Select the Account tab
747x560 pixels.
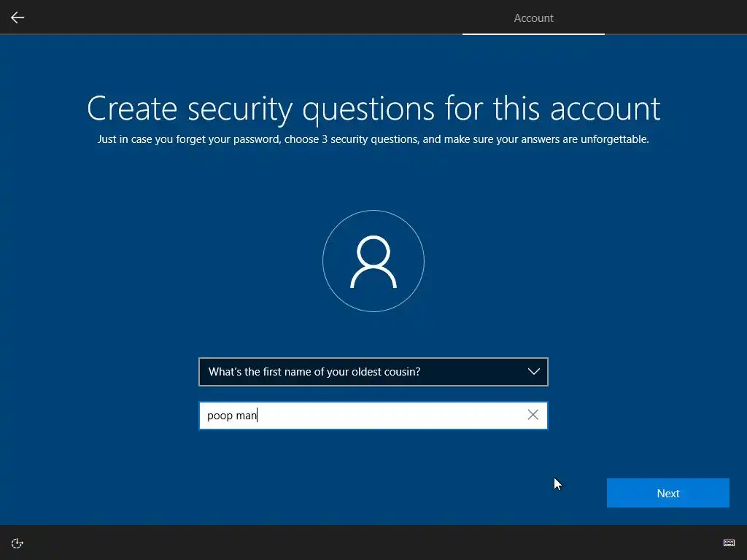point(533,18)
